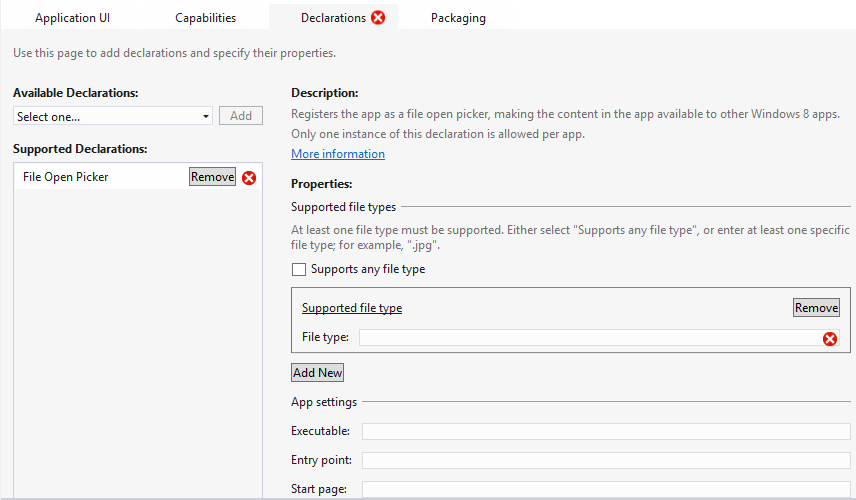This screenshot has width=856, height=500.
Task: Click into the File type text field
Action: point(590,338)
